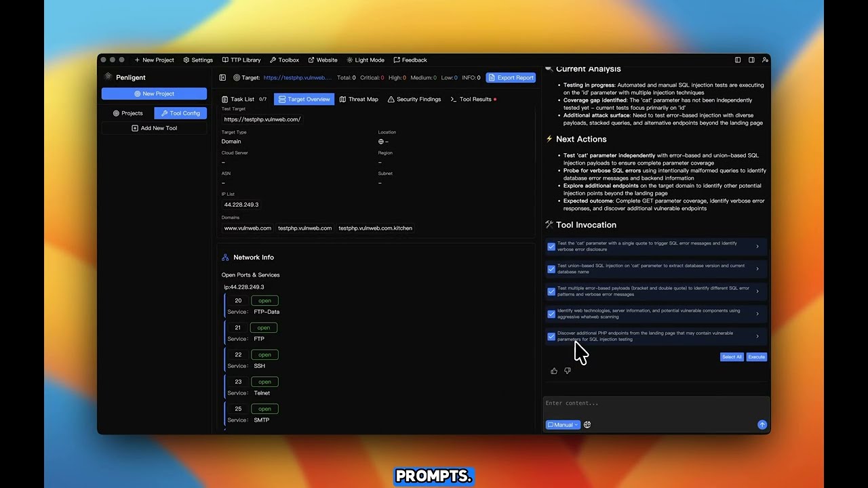
Task: Open the Toolbox menu item
Action: [284, 60]
